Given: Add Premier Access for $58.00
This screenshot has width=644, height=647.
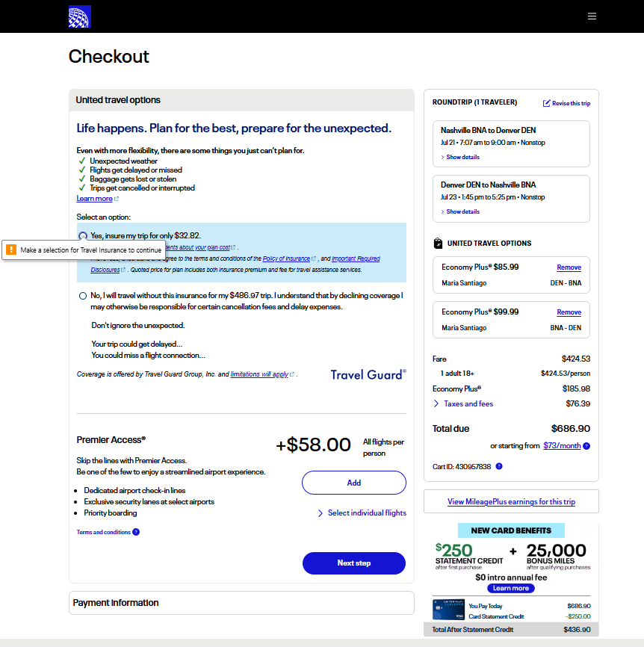Looking at the screenshot, I should [x=354, y=483].
